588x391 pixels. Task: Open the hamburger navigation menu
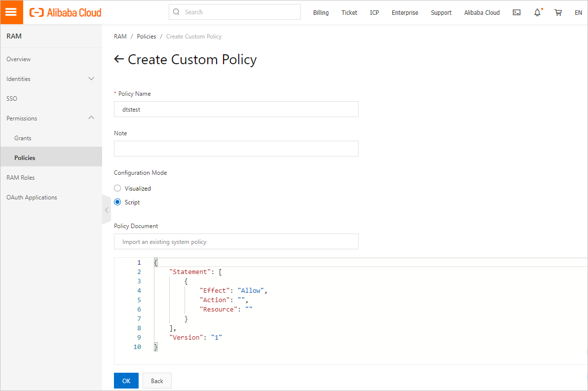pos(12,12)
